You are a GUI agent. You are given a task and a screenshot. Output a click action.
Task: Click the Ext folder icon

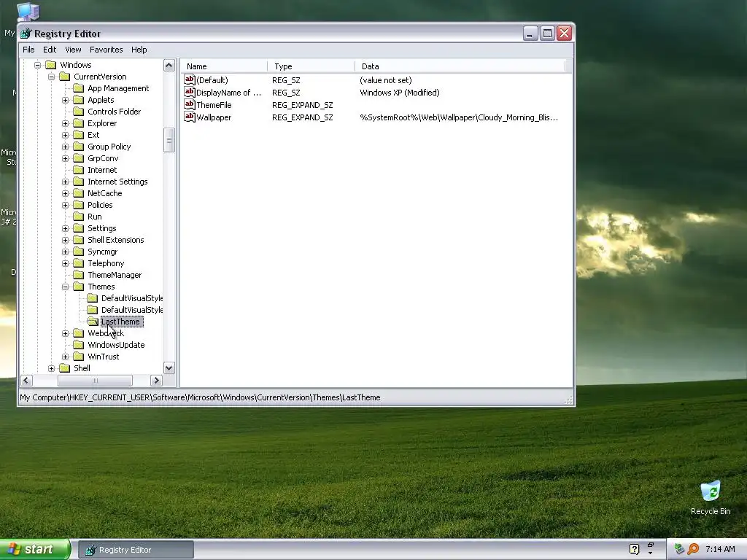click(78, 135)
